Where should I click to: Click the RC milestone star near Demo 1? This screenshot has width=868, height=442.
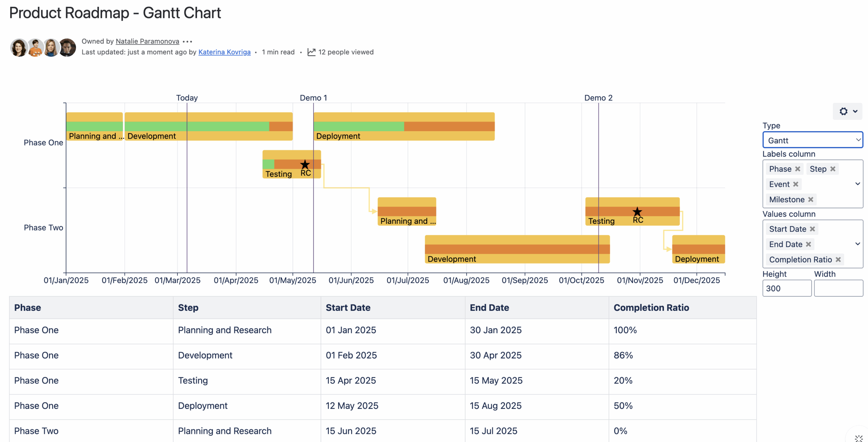coord(305,164)
